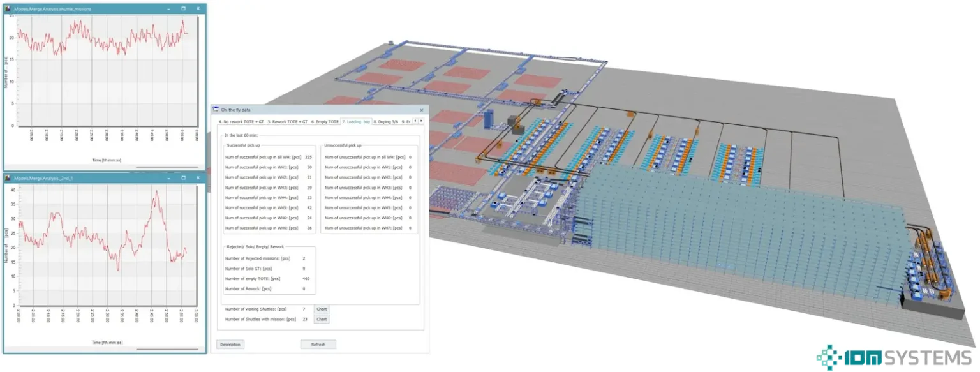Close the Analysis_2nd_1 chart window
The image size is (980, 372).
(x=198, y=177)
